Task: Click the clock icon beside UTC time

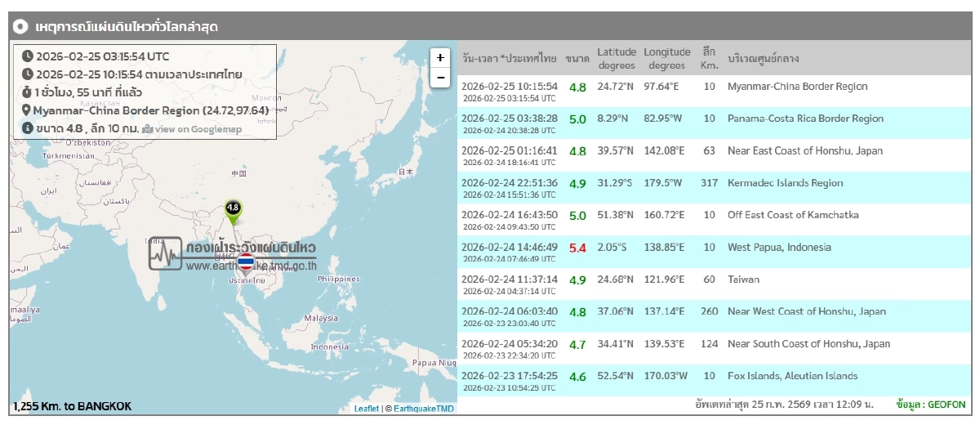Action: 27,56
